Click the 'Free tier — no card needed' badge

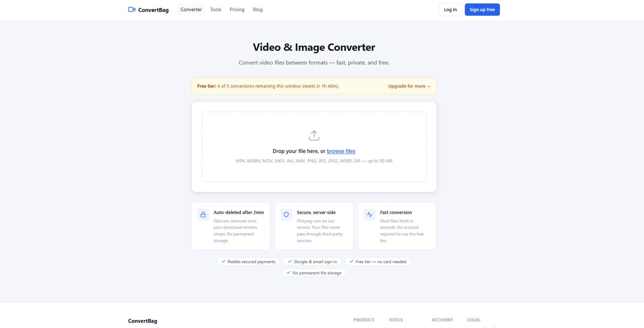378,262
